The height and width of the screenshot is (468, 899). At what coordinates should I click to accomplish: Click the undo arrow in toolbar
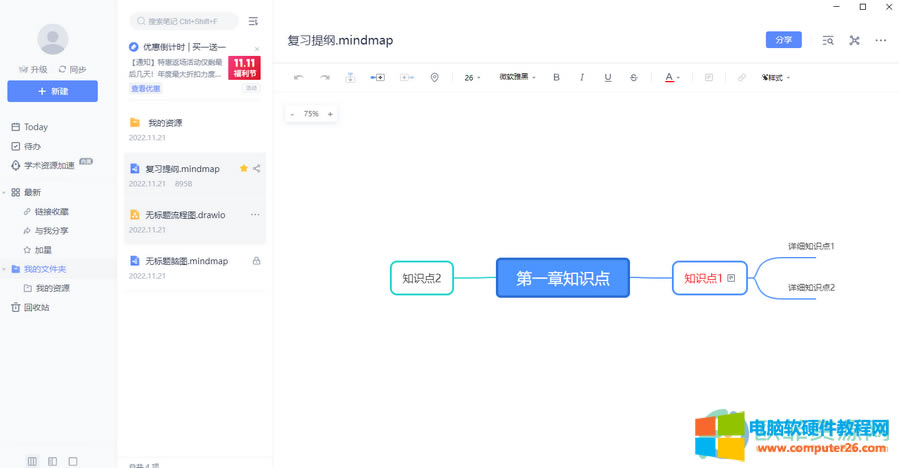tap(298, 77)
